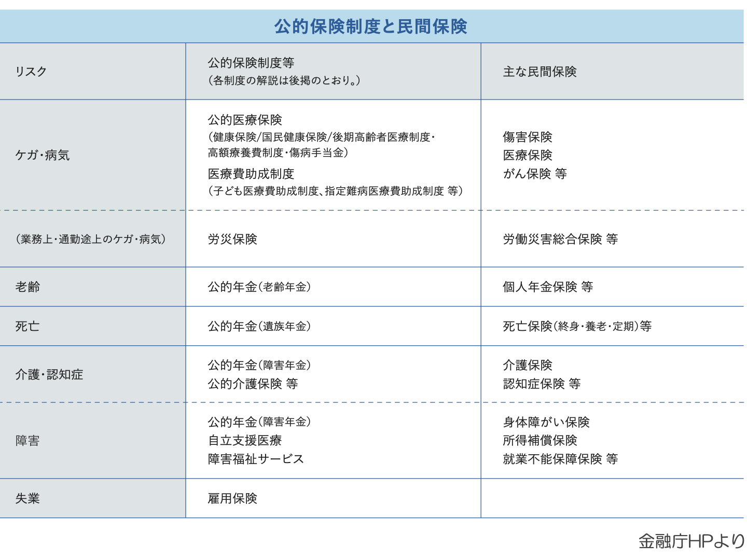Select the 自立支援医療 text

pyautogui.click(x=245, y=440)
